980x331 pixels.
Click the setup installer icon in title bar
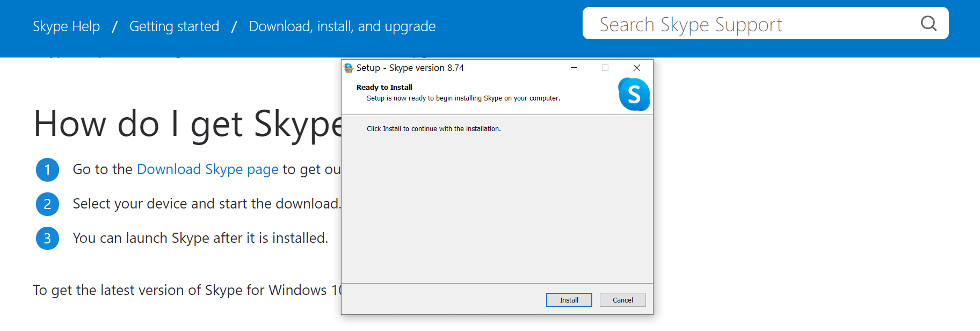click(349, 68)
